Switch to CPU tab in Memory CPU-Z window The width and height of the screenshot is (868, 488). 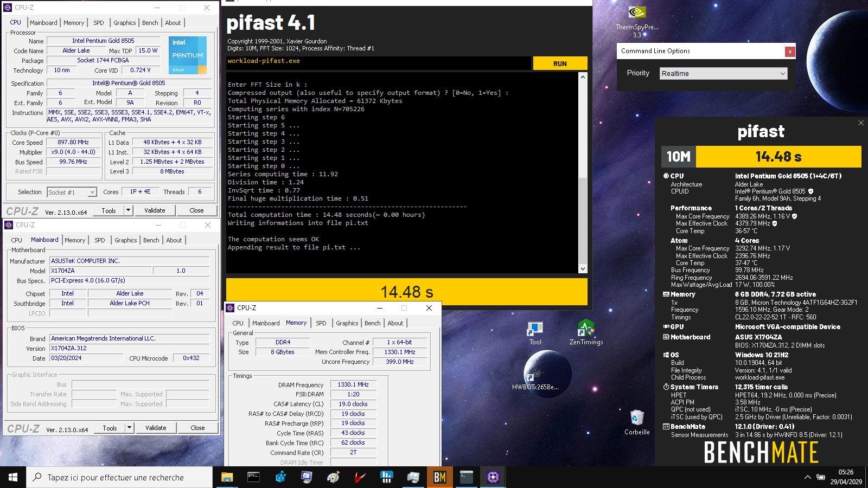238,323
